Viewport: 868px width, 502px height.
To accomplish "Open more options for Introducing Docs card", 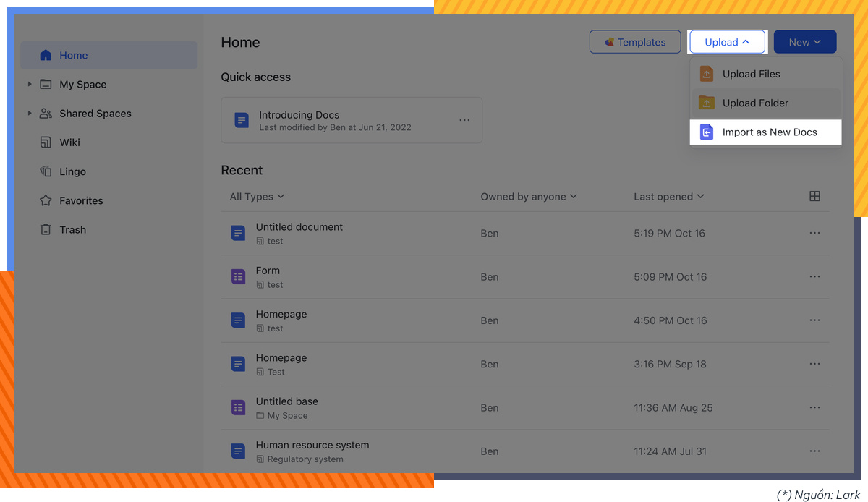I will [464, 120].
